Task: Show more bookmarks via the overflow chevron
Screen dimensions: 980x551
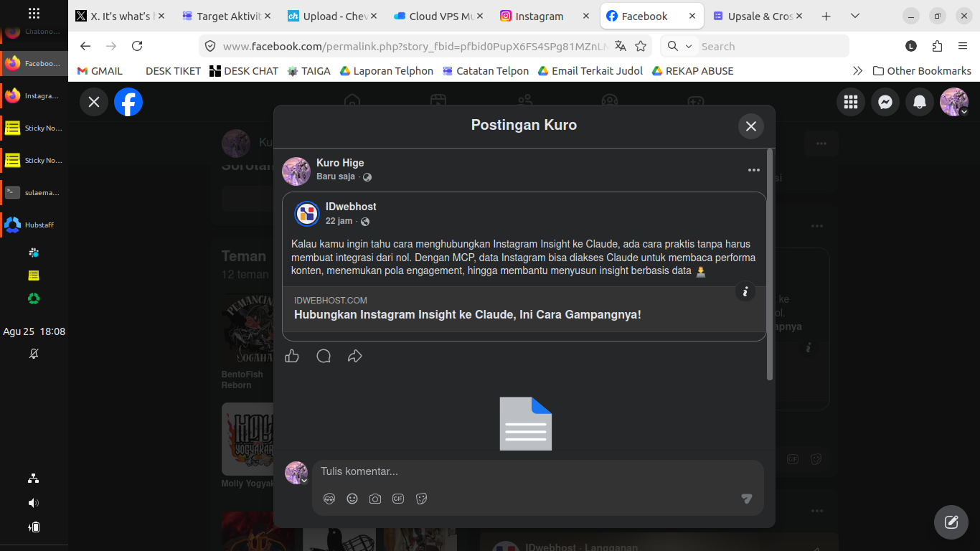Action: coord(857,71)
